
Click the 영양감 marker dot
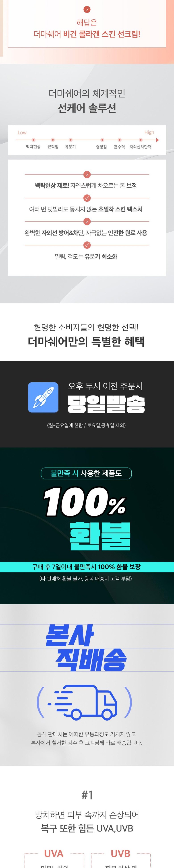click(102, 140)
